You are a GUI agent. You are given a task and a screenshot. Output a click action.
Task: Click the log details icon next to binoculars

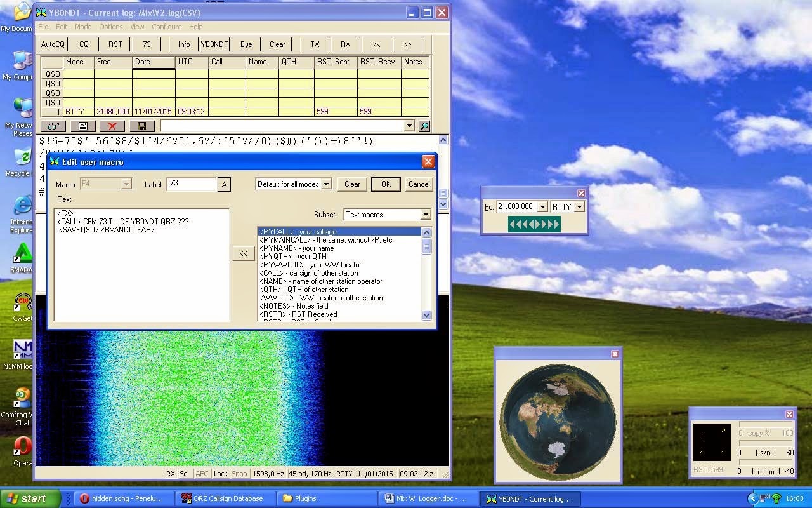83,126
